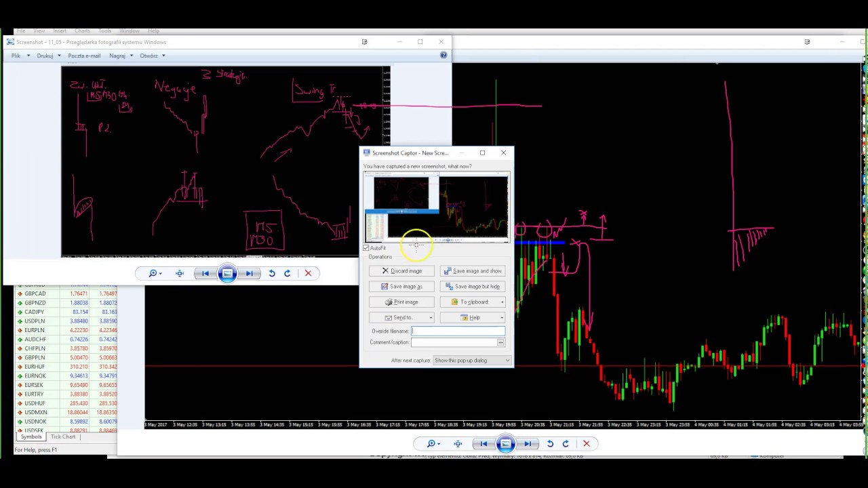Open Help in Screenshot Captor dialog
The width and height of the screenshot is (868, 488).
[469, 318]
